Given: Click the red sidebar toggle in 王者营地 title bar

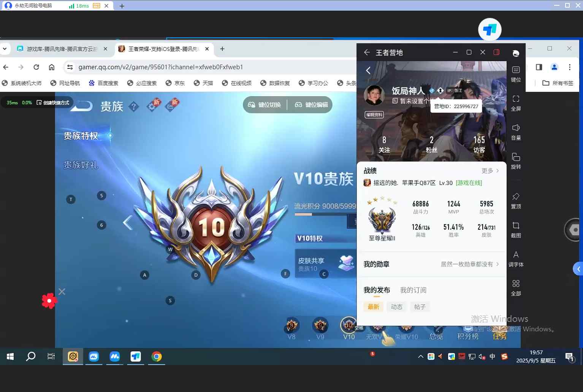Looking at the screenshot, I should (496, 52).
